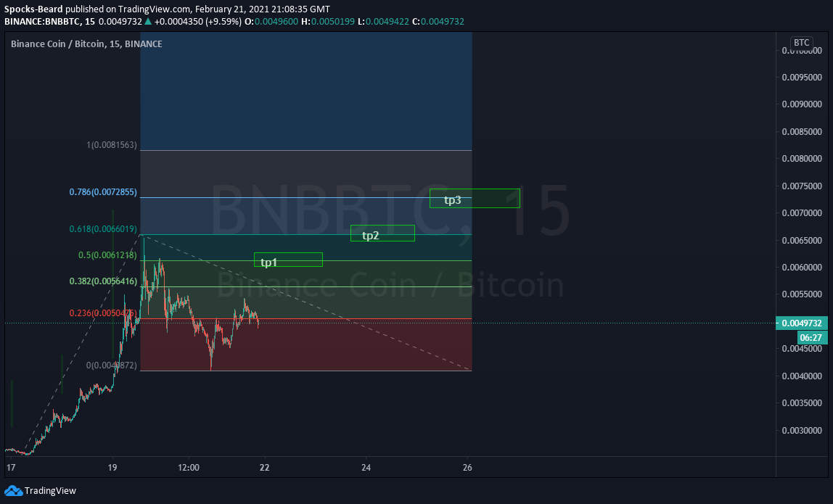Click the TradingView wordmark text at bottom
This screenshot has width=833, height=504.
coord(50,491)
